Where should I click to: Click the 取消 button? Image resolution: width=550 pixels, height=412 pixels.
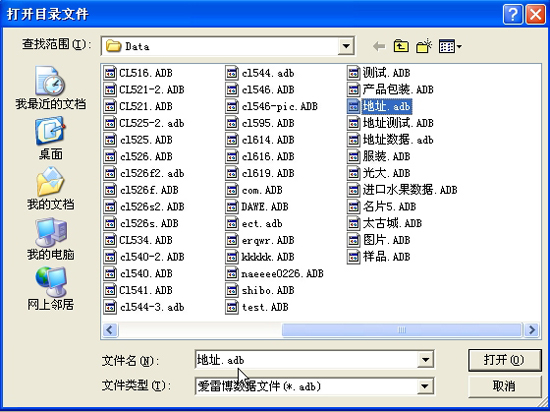tap(504, 386)
